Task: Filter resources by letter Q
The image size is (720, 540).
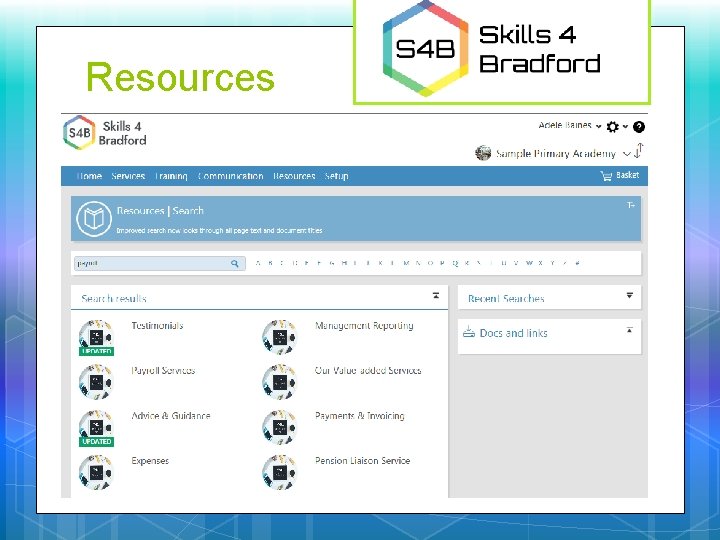Action: [455, 263]
